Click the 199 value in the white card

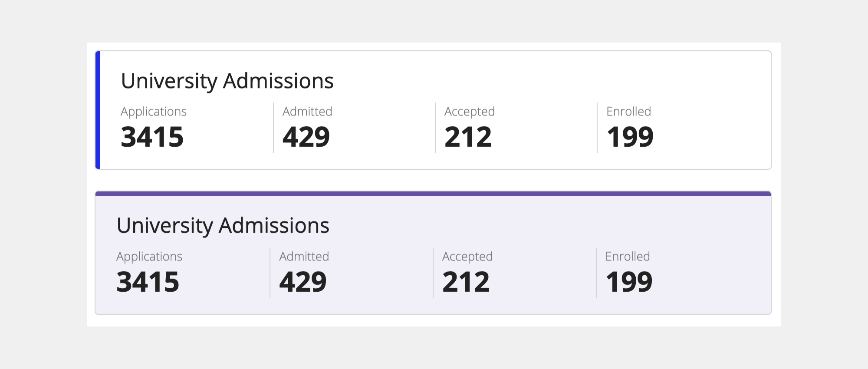(630, 137)
